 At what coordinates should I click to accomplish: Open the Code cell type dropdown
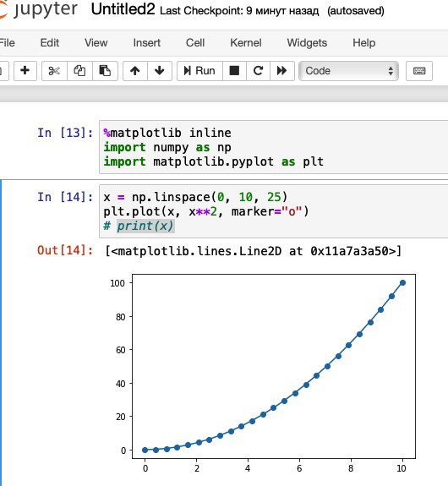point(348,71)
